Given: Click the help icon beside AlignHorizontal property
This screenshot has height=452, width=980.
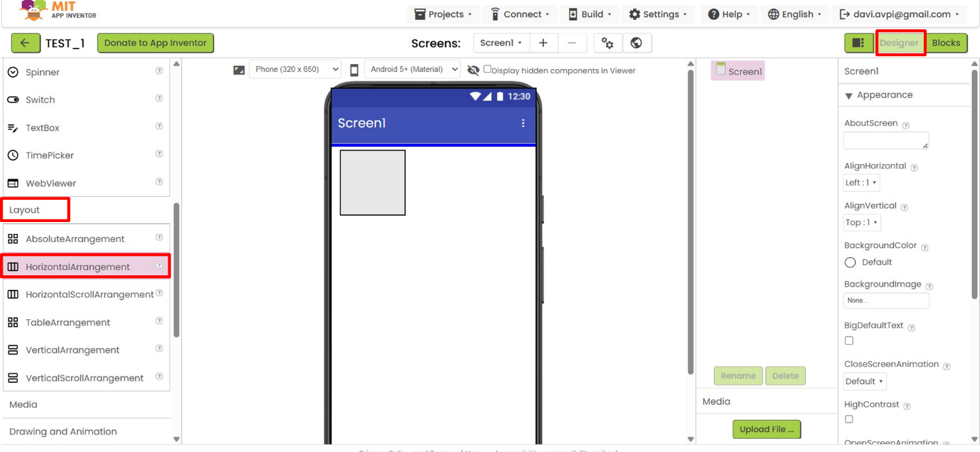Looking at the screenshot, I should 914,168.
